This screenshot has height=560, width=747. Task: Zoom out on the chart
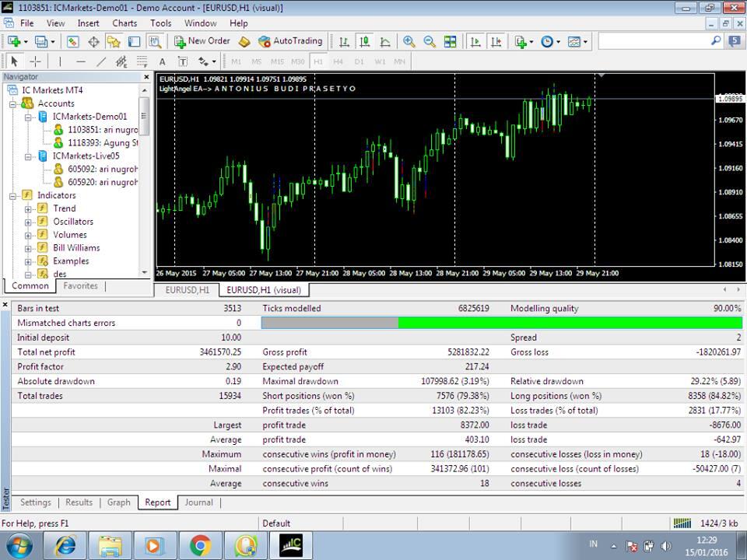tap(430, 42)
